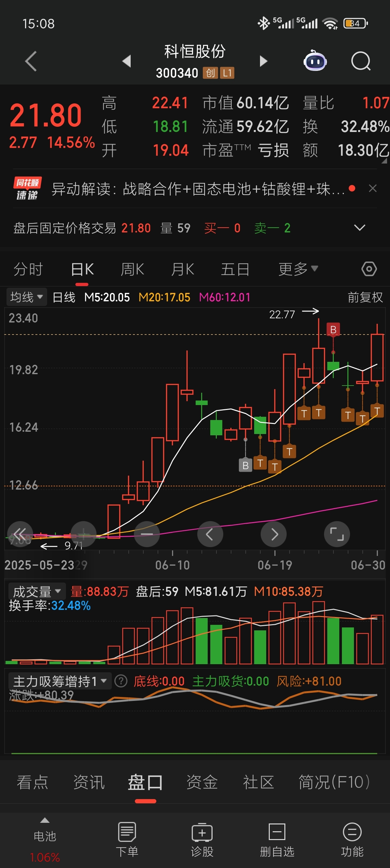Expand the 电池 sector panel
The height and width of the screenshot is (868, 390).
45,839
